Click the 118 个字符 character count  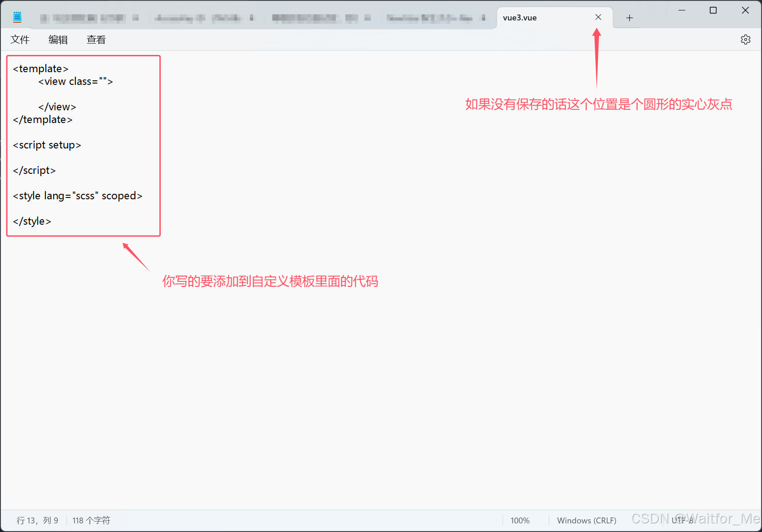tap(91, 520)
